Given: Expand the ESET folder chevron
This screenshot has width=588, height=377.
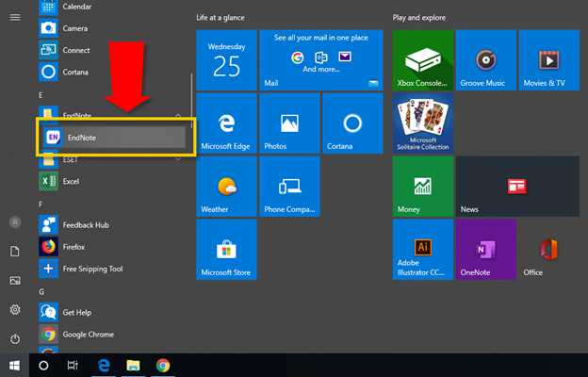Looking at the screenshot, I should [179, 158].
